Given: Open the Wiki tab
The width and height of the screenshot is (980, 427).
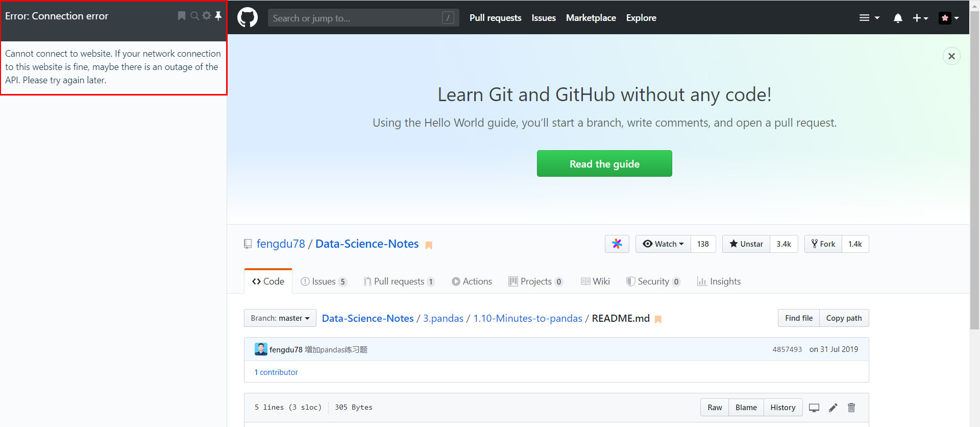Looking at the screenshot, I should coord(595,281).
